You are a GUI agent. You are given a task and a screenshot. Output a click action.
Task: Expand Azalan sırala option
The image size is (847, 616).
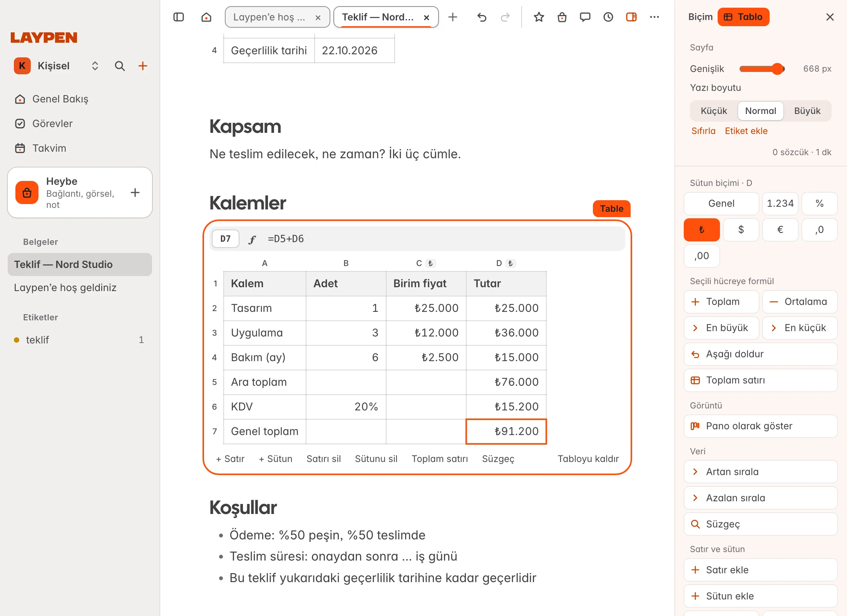pos(760,498)
